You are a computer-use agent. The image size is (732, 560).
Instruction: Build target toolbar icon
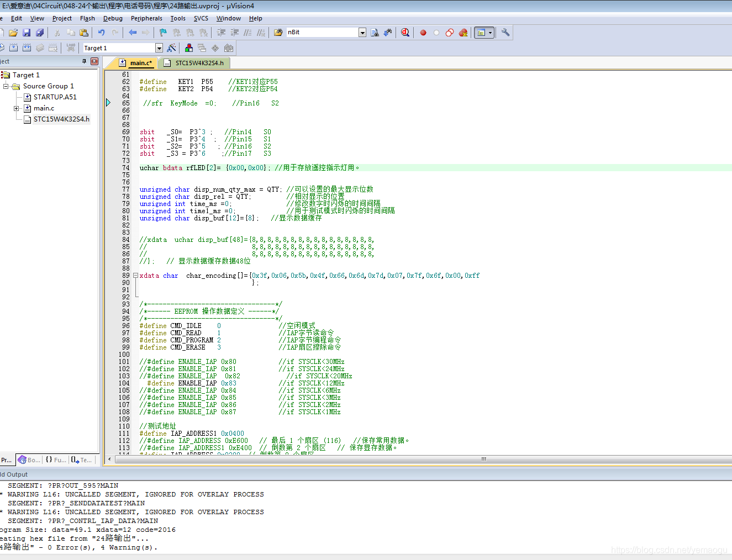click(13, 48)
